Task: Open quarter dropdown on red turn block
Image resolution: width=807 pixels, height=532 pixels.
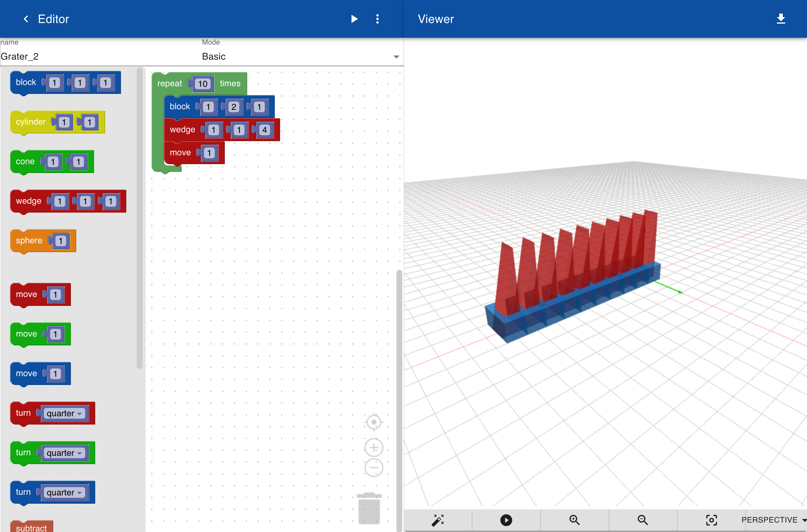Action: pyautogui.click(x=64, y=413)
